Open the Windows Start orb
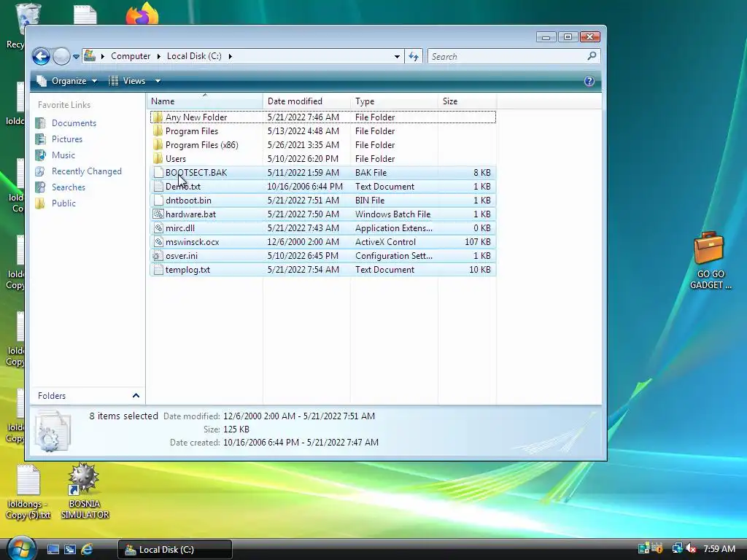The image size is (747, 560). [x=20, y=548]
